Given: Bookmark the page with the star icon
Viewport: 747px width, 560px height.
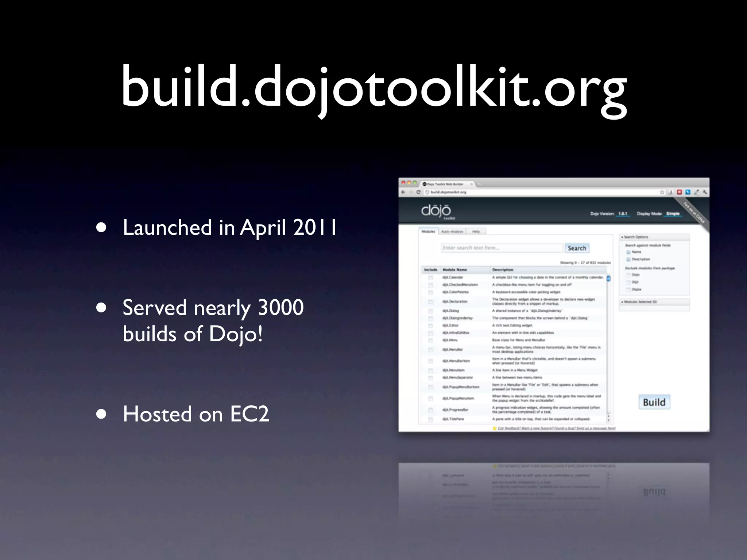Looking at the screenshot, I should click(662, 192).
